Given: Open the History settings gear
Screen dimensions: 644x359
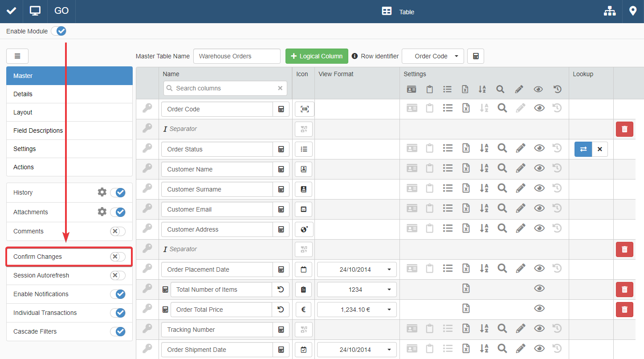Looking at the screenshot, I should pos(102,192).
